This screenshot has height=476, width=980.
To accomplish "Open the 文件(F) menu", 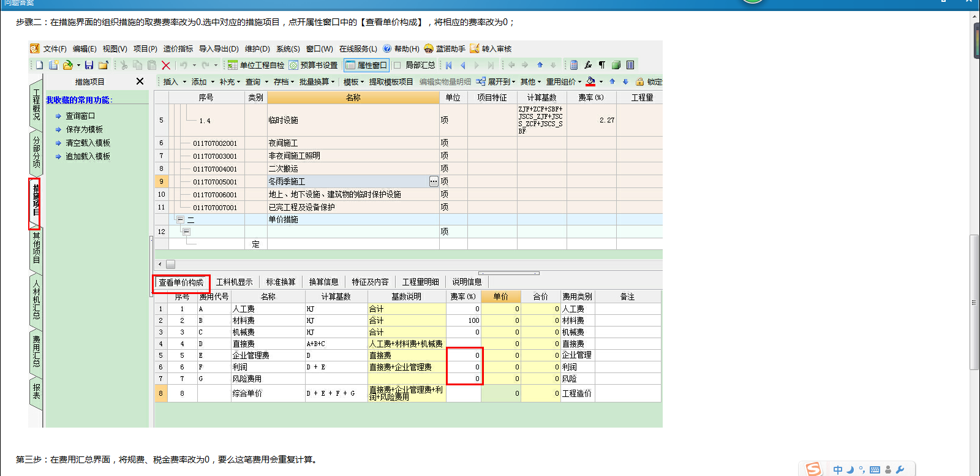I will (55, 48).
